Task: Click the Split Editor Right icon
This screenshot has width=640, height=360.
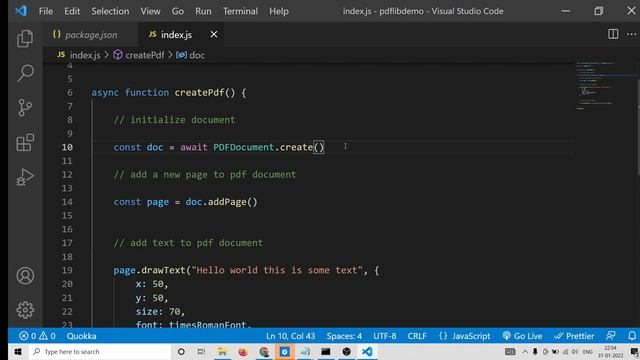Action: point(613,34)
